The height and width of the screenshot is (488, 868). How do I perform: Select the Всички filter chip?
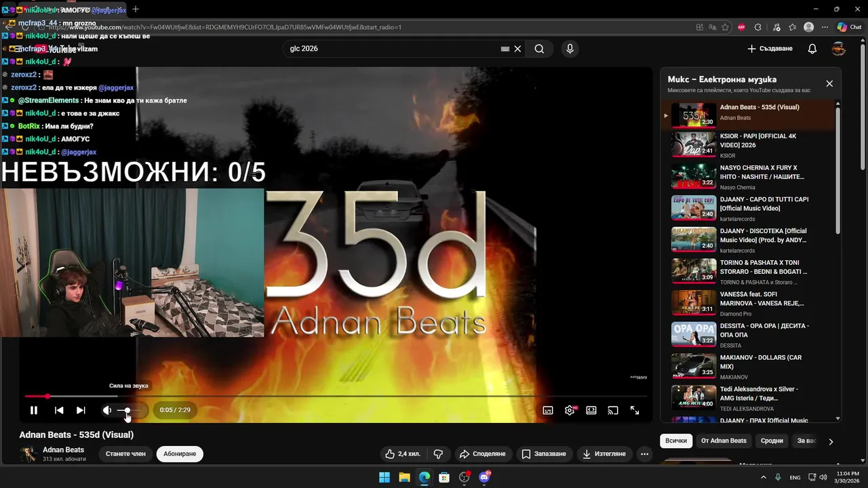pyautogui.click(x=676, y=441)
